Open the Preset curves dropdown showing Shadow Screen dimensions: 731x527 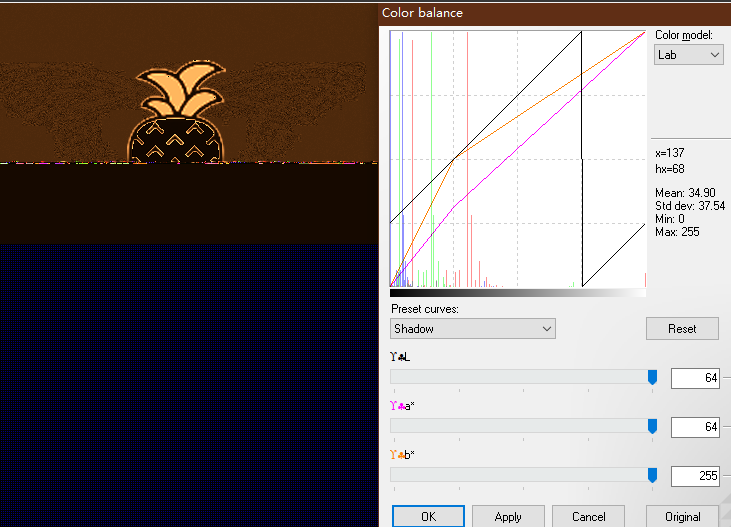click(x=473, y=328)
